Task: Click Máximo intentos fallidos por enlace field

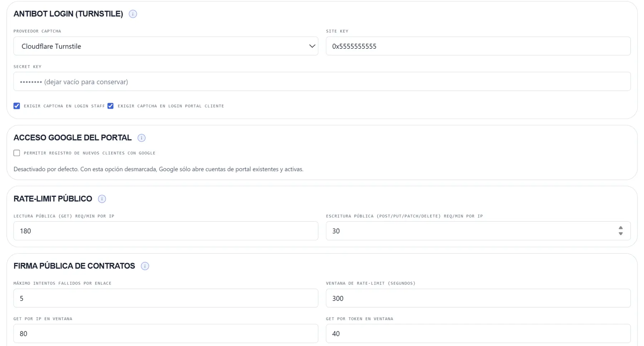Action: coord(166,298)
